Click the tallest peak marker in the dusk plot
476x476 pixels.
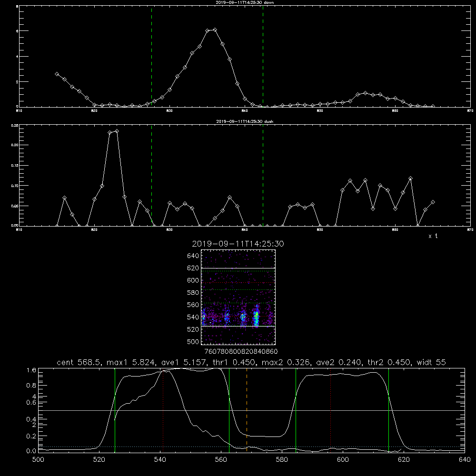point(117,131)
